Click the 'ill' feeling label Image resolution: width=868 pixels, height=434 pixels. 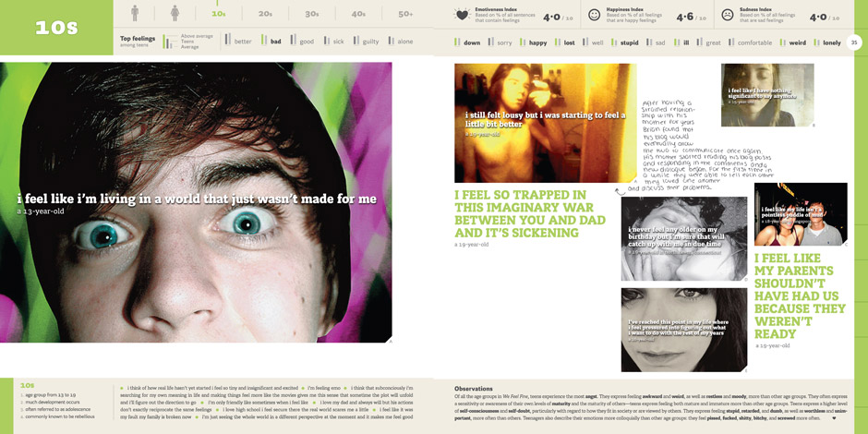[x=686, y=42]
